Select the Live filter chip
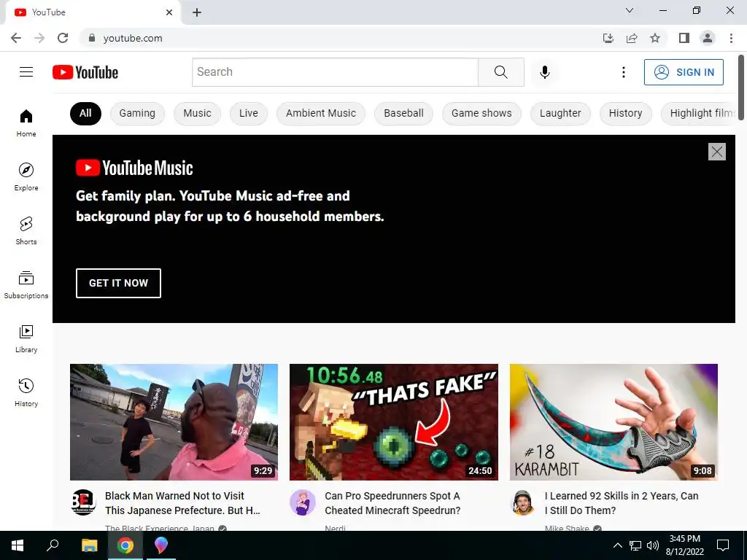This screenshot has width=747, height=560. point(249,113)
